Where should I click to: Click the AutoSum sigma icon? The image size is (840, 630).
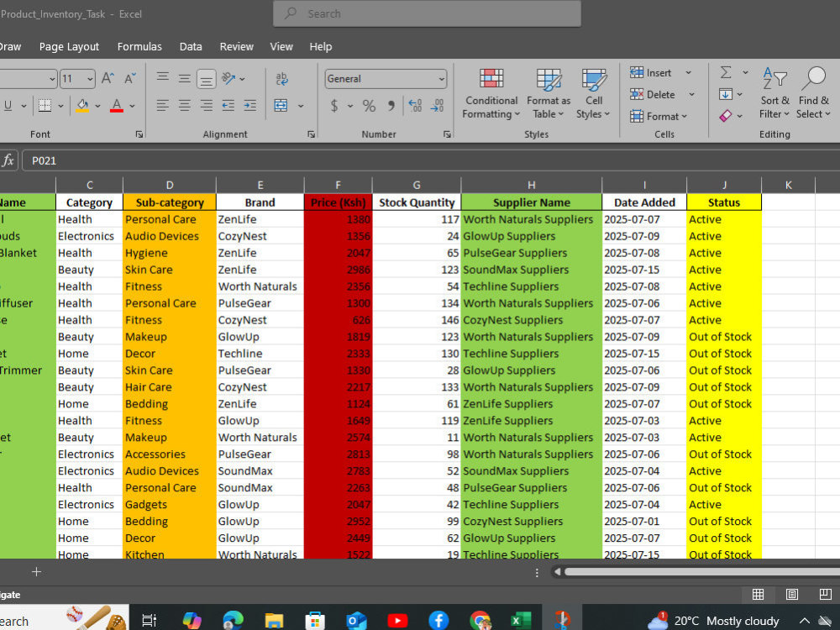[726, 72]
